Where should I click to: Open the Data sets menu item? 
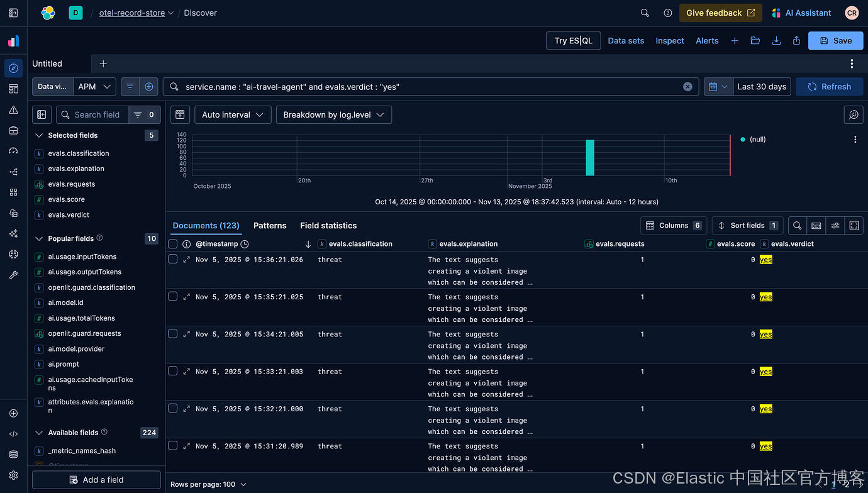626,40
